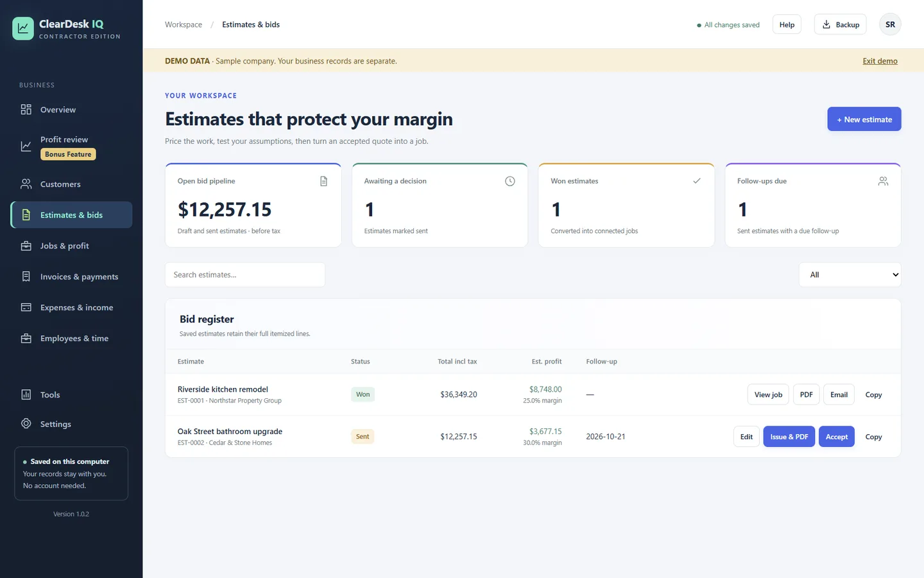Click the clock icon on Awaiting a decision card
This screenshot has width=924, height=578.
[x=510, y=181]
